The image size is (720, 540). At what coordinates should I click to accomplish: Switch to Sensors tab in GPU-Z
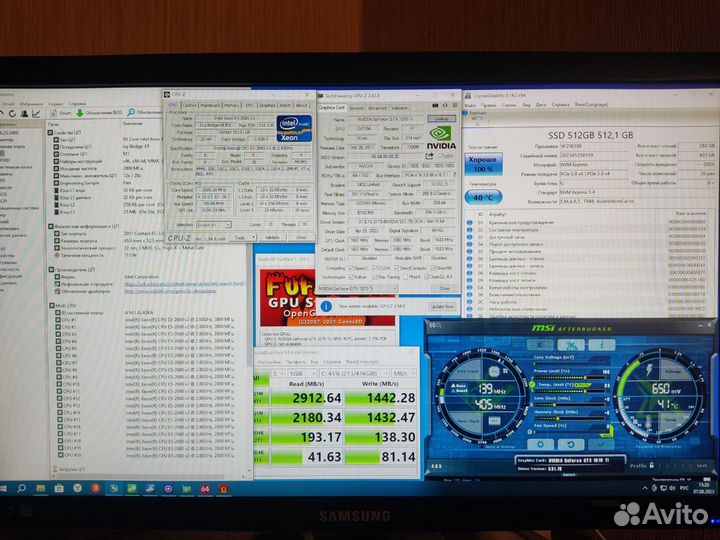[x=356, y=108]
